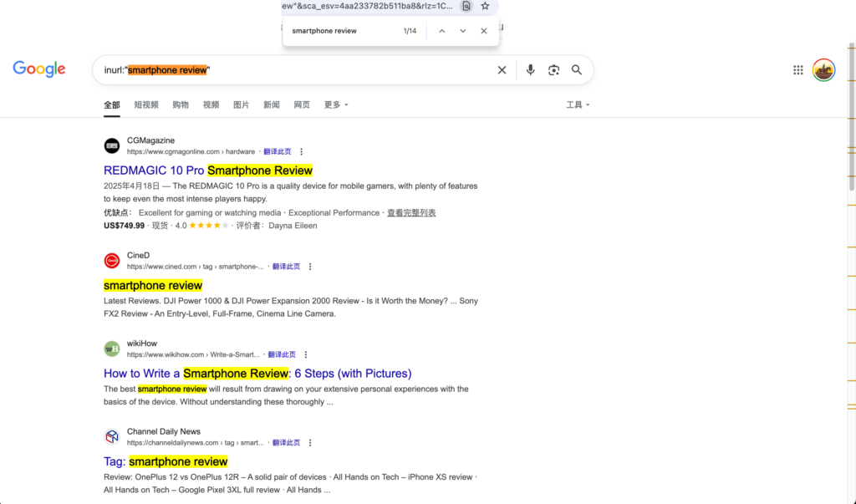856x504 pixels.
Task: Open How to Write a Smartphone Review link
Action: (257, 374)
